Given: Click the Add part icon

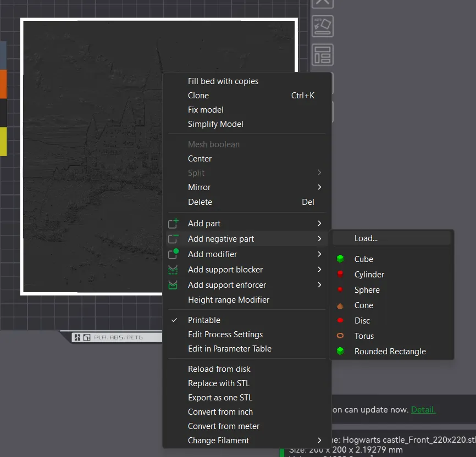Looking at the screenshot, I should (x=173, y=224).
